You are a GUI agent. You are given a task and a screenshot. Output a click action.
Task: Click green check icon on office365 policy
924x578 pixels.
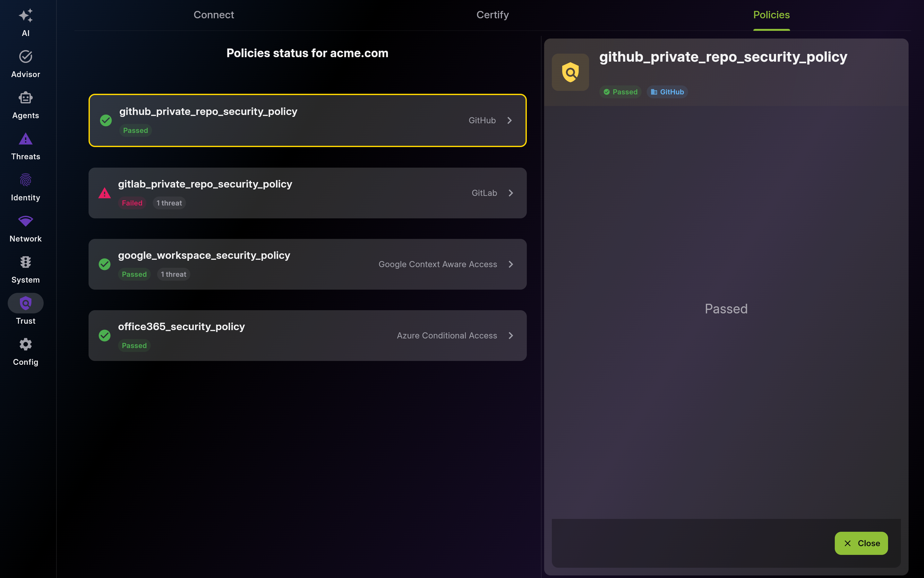[105, 336]
